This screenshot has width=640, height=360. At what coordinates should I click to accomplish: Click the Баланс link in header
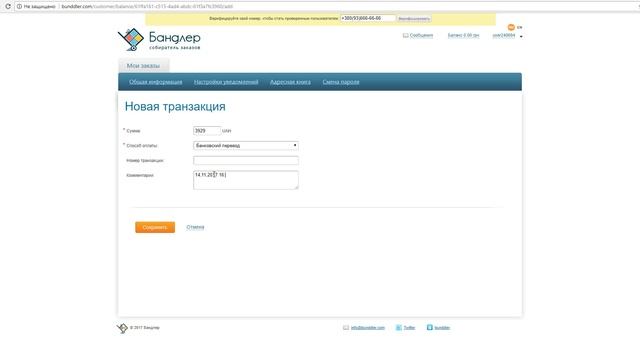point(463,36)
